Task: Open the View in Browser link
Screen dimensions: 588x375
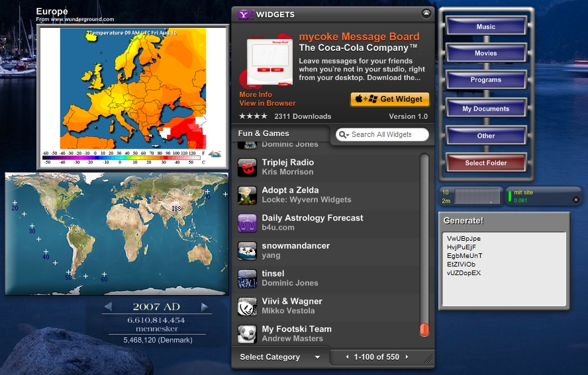Action: click(x=268, y=103)
